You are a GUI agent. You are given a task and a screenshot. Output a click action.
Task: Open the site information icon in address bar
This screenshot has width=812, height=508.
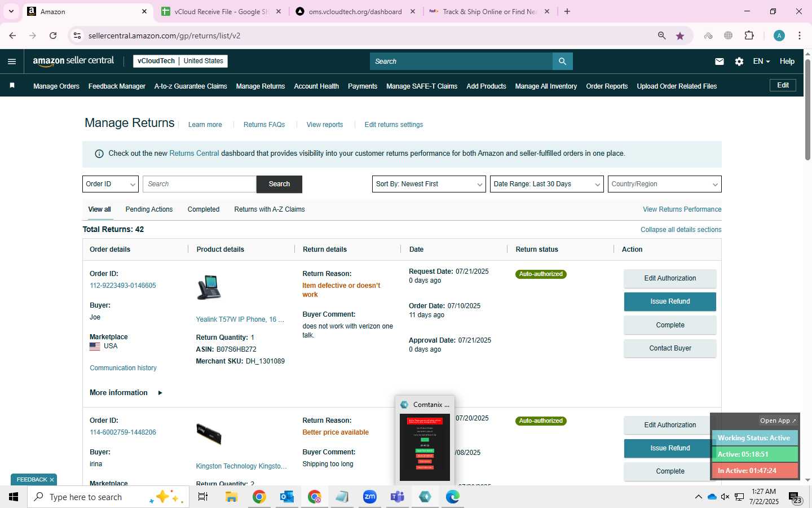pyautogui.click(x=77, y=36)
